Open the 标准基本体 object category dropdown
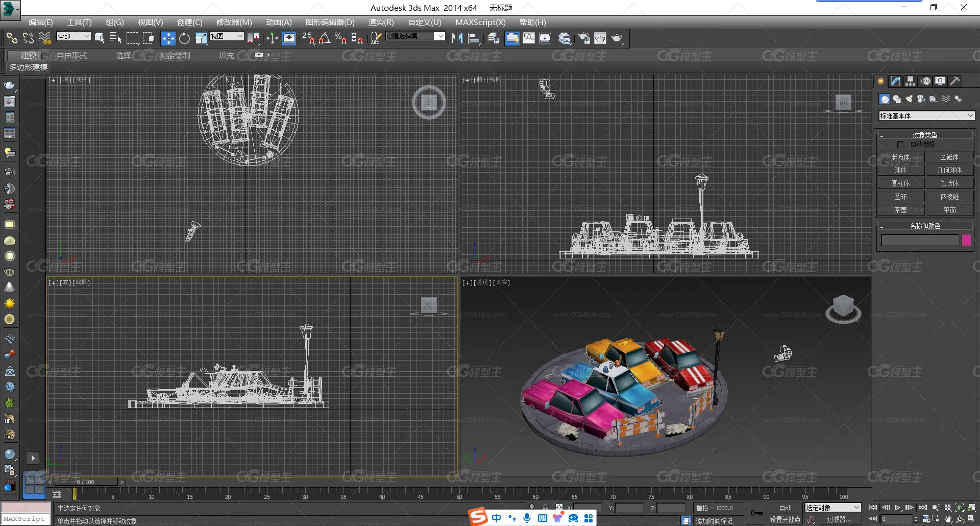 tap(926, 116)
